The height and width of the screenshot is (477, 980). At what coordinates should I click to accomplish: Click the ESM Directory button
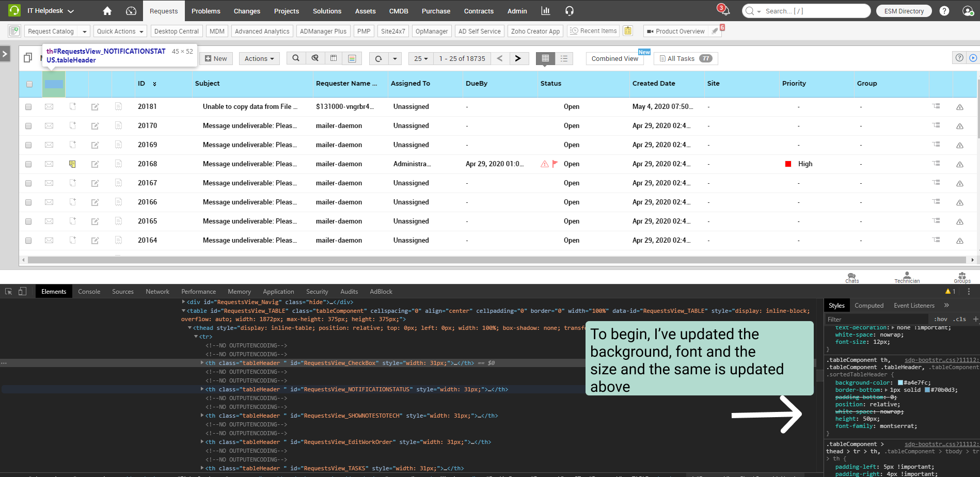904,11
